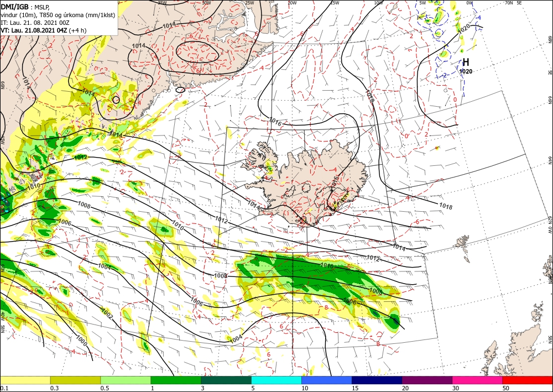Choose the purple 20–30 legend band
Screen dimensions: 553x392
coord(427,380)
